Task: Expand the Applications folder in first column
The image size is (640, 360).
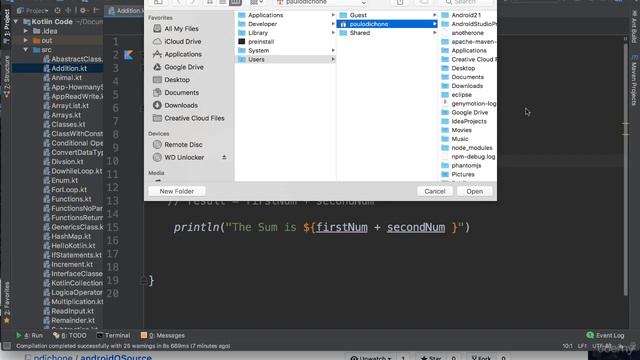Action: point(333,15)
